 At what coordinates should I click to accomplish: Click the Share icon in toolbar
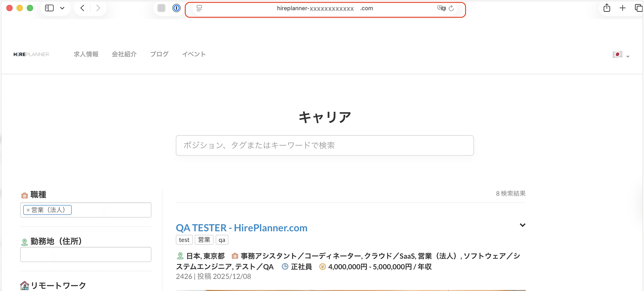tap(606, 8)
